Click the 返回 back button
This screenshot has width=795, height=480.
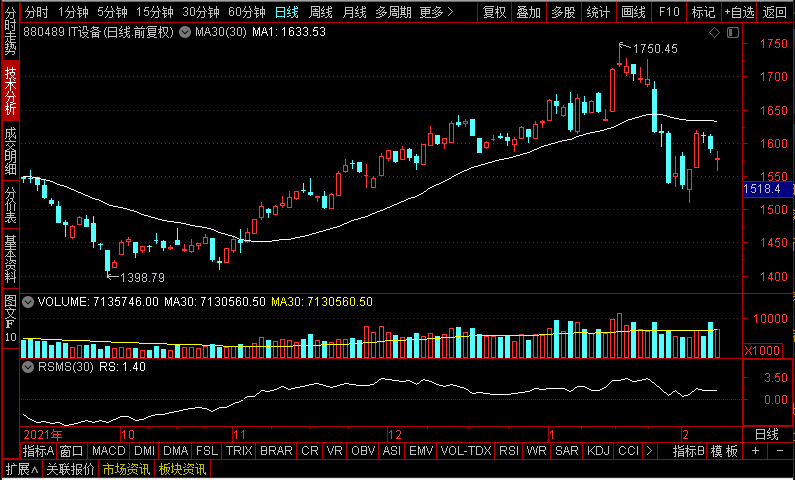coord(775,12)
